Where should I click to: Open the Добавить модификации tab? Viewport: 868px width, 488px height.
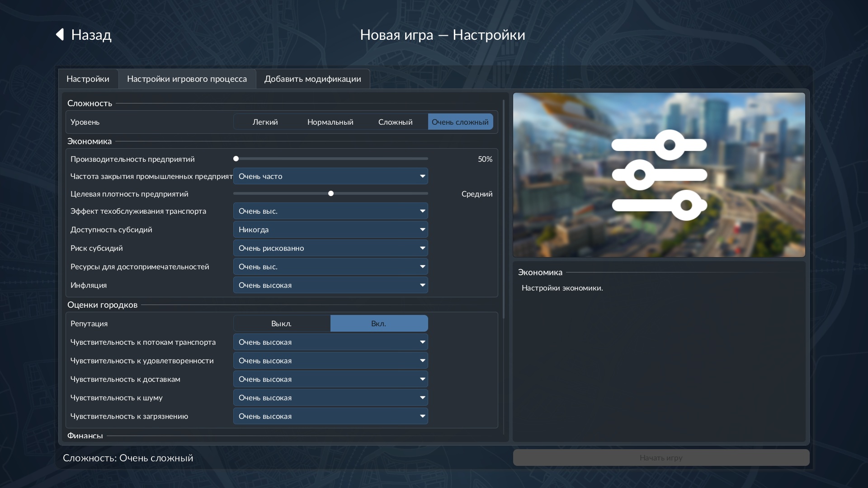(313, 79)
